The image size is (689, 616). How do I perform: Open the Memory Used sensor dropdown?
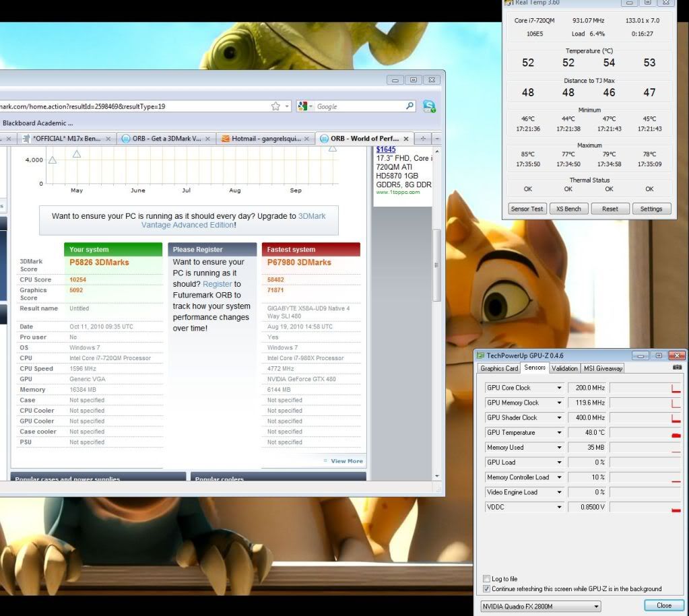click(x=560, y=448)
